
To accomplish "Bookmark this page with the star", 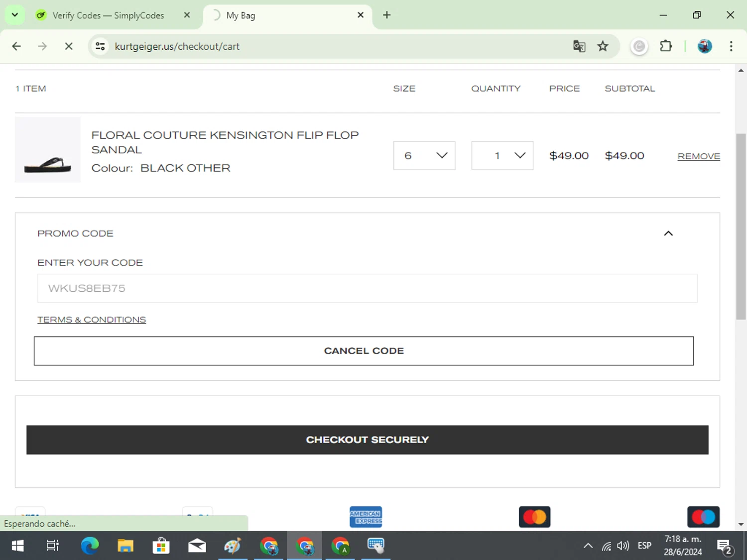I will click(x=603, y=46).
